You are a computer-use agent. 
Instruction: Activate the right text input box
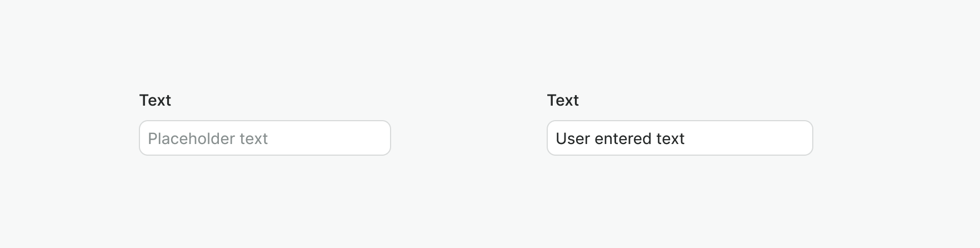coord(679,138)
